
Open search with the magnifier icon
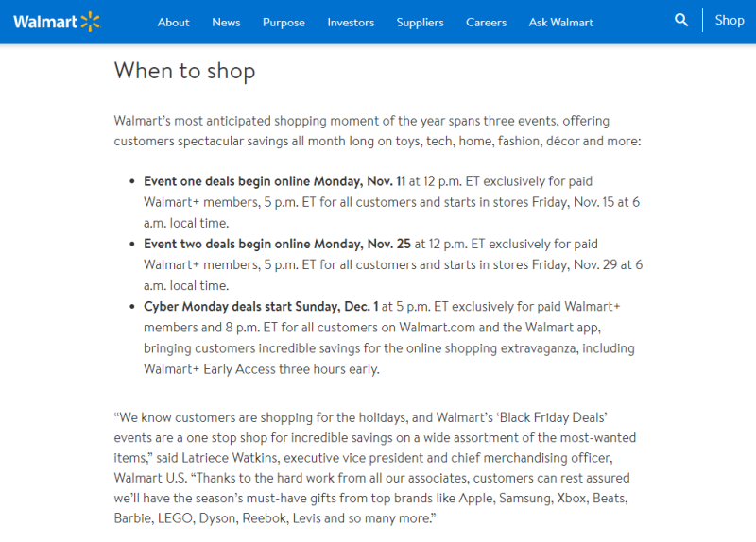point(681,20)
